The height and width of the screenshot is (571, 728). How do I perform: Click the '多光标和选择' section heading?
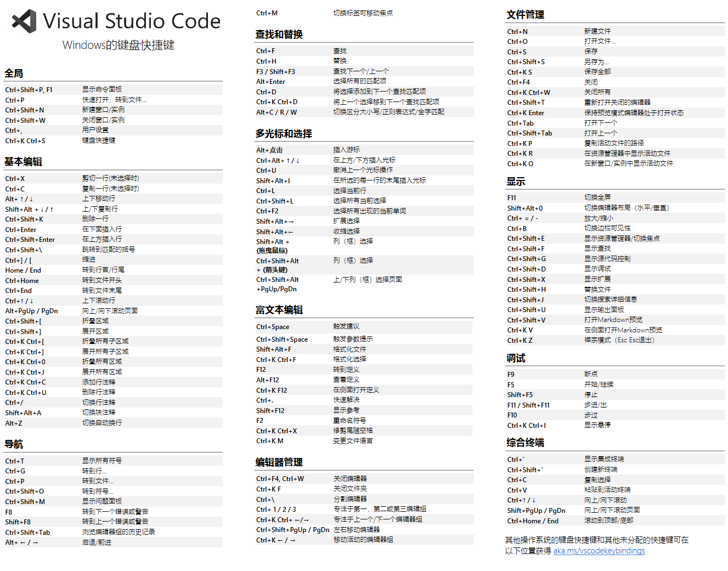click(x=284, y=134)
